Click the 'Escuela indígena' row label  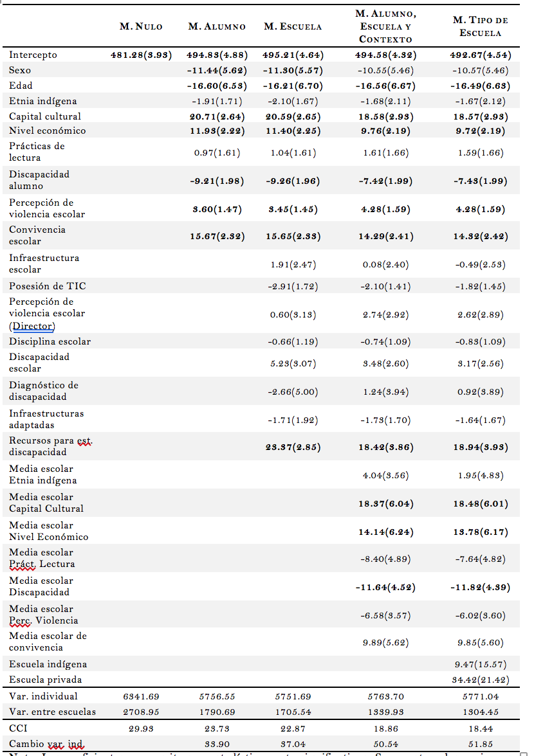point(48,664)
